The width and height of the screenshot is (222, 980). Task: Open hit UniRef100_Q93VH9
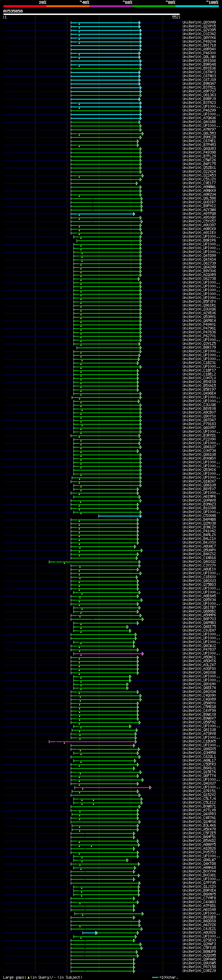click(199, 23)
